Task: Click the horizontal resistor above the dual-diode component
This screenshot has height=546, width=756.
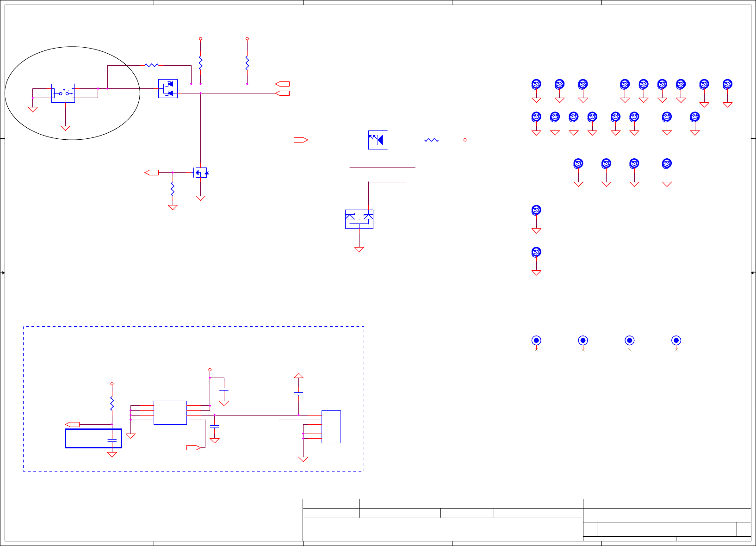Action: pos(152,65)
